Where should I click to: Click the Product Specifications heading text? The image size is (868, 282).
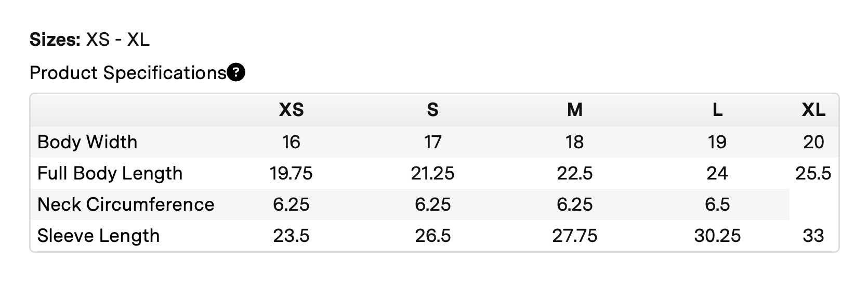pos(128,73)
